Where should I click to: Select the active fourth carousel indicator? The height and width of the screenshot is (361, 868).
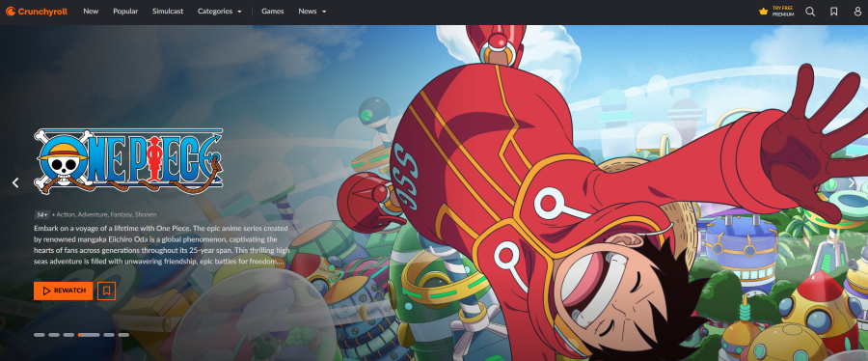pyautogui.click(x=89, y=335)
